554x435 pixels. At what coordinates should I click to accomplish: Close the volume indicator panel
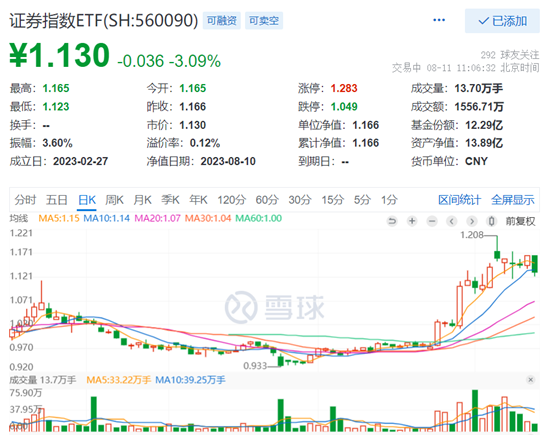530,380
